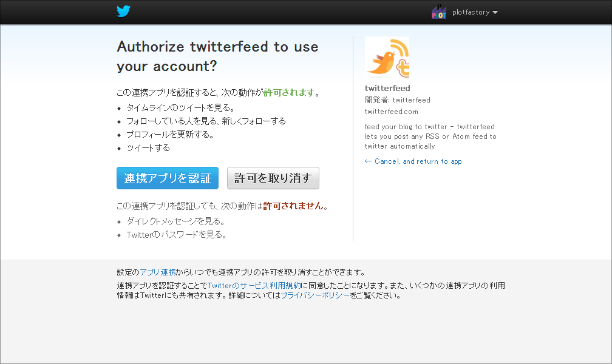Open the plotfactory account dropdown arrow
This screenshot has width=612, height=364.
pos(495,13)
